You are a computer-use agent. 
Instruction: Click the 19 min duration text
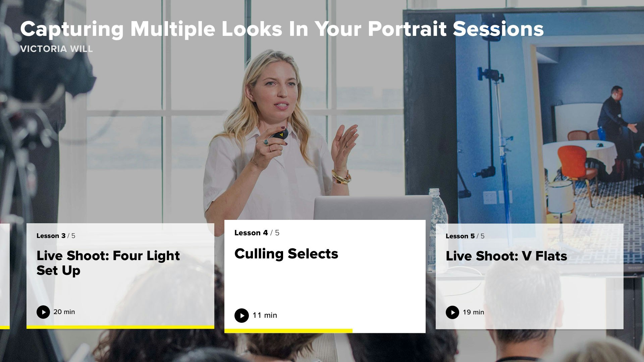[473, 312]
